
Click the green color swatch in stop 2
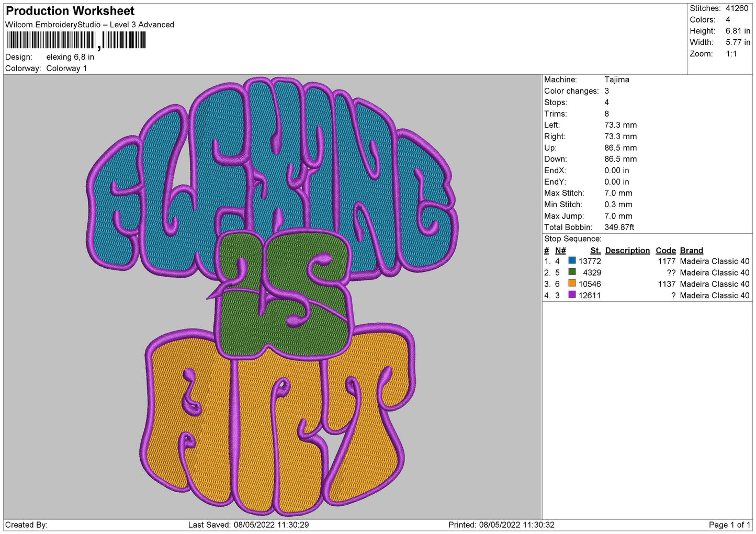tap(572, 272)
